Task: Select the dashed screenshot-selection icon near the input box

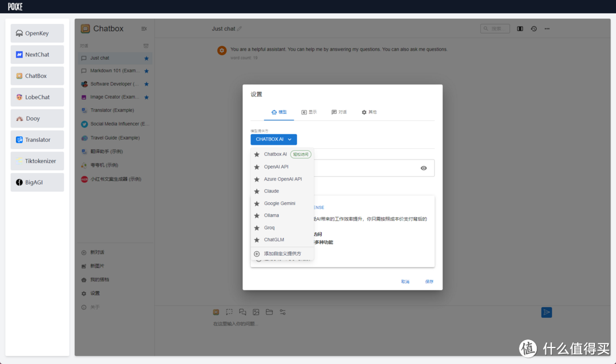Action: (x=229, y=312)
